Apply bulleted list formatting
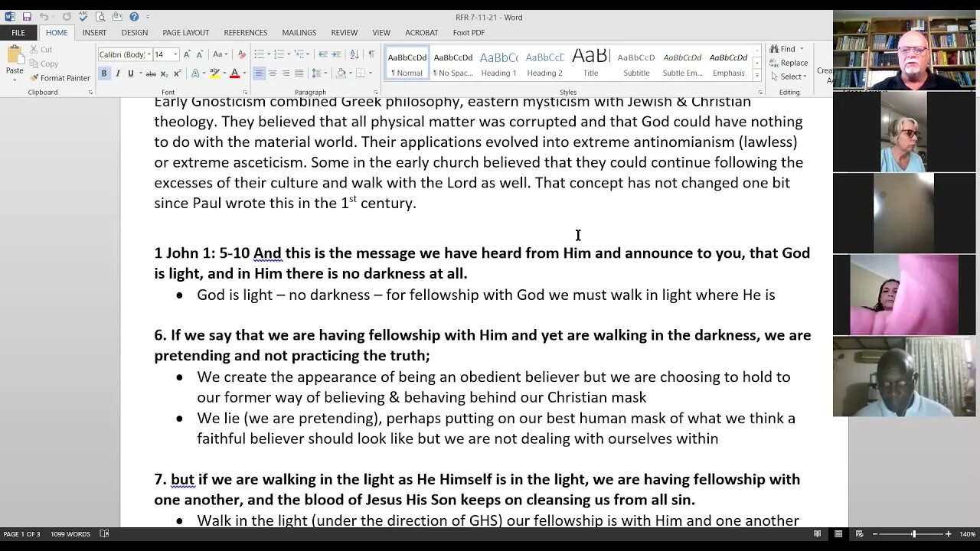Viewport: 980px width, 551px height. click(x=259, y=54)
